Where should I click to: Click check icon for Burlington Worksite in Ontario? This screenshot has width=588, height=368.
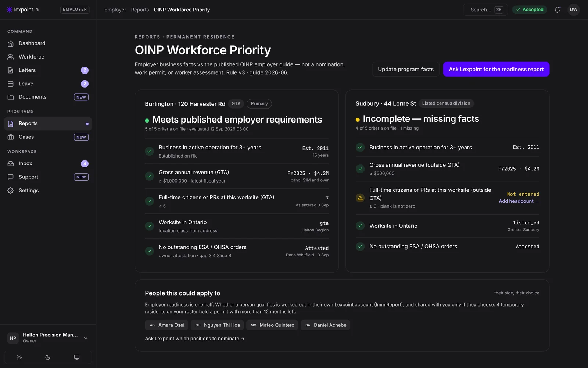pyautogui.click(x=150, y=226)
